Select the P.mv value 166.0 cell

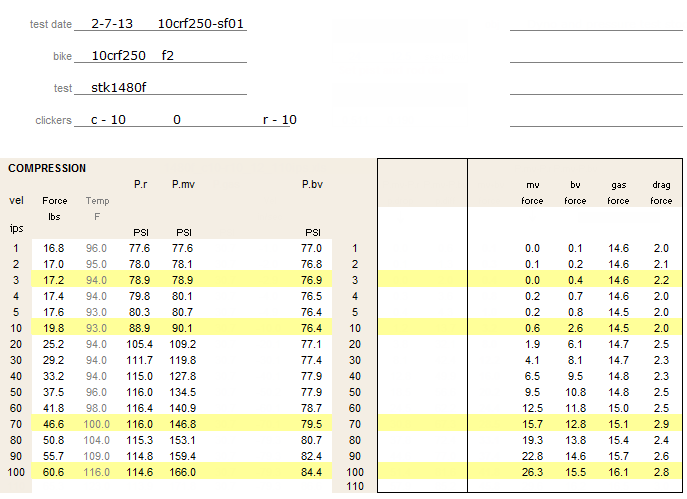click(x=182, y=471)
